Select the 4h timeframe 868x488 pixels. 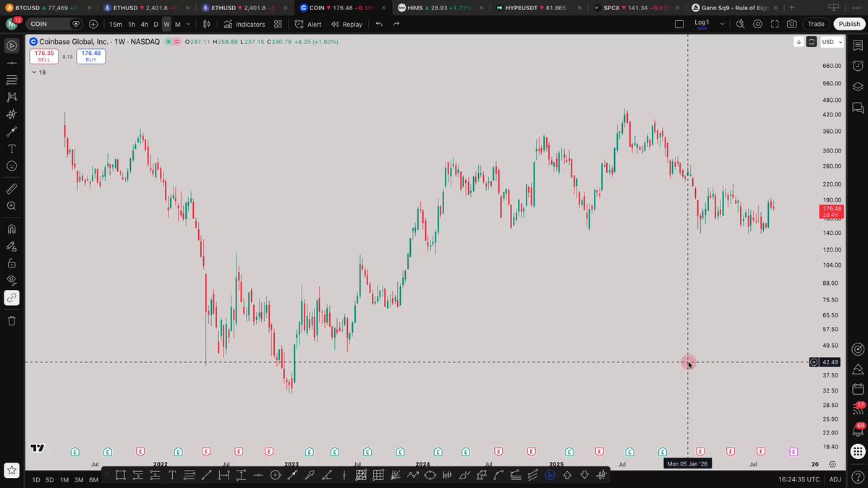[144, 24]
